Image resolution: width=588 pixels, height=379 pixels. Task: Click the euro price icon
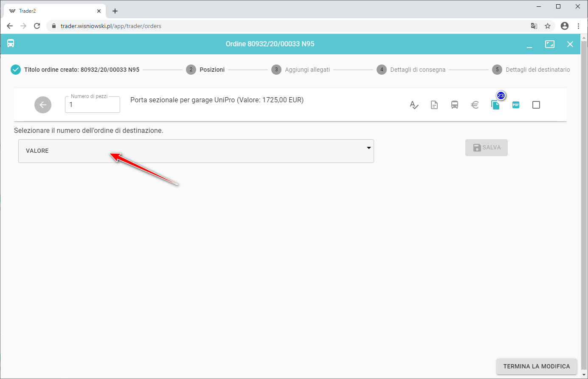pyautogui.click(x=475, y=105)
